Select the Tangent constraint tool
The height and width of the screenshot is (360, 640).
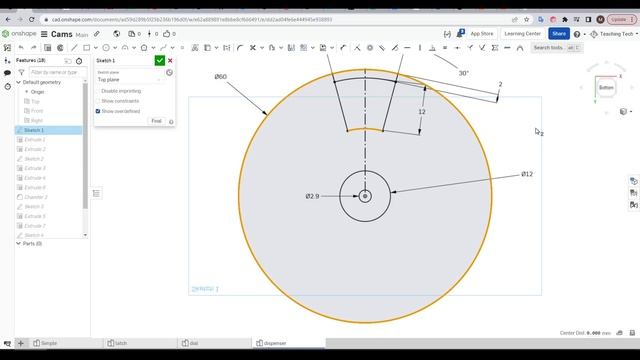395,48
